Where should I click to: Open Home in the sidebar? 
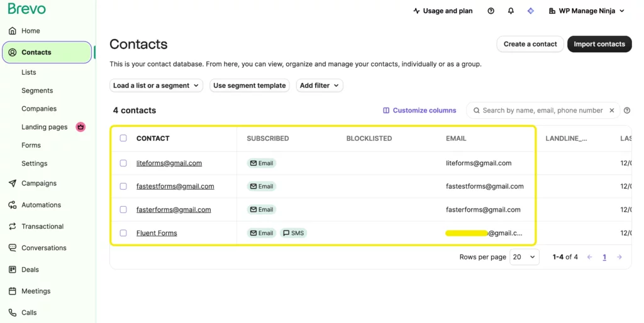(x=30, y=31)
